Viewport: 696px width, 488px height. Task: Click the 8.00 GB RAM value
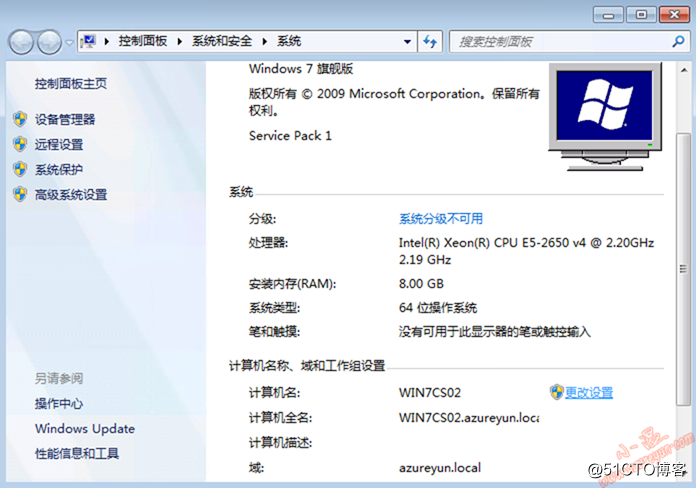tap(421, 284)
